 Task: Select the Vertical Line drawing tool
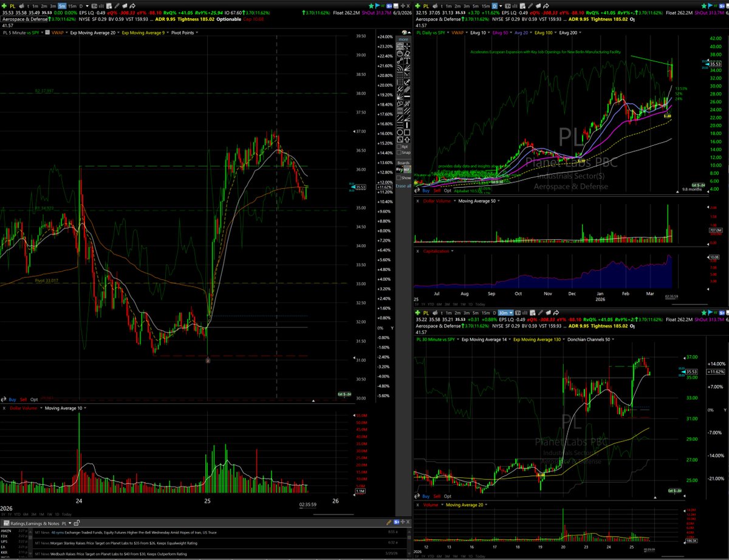(x=407, y=125)
